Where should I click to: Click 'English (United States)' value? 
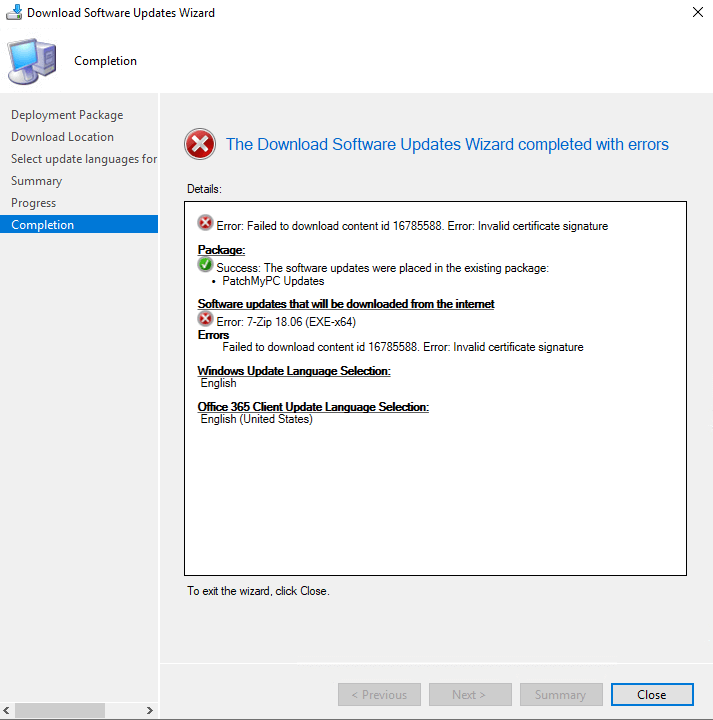(x=257, y=419)
